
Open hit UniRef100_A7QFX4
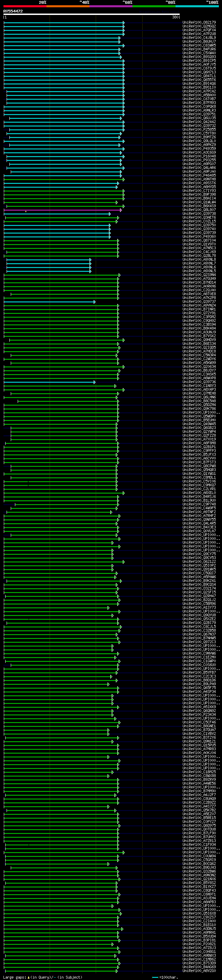pos(199,30)
